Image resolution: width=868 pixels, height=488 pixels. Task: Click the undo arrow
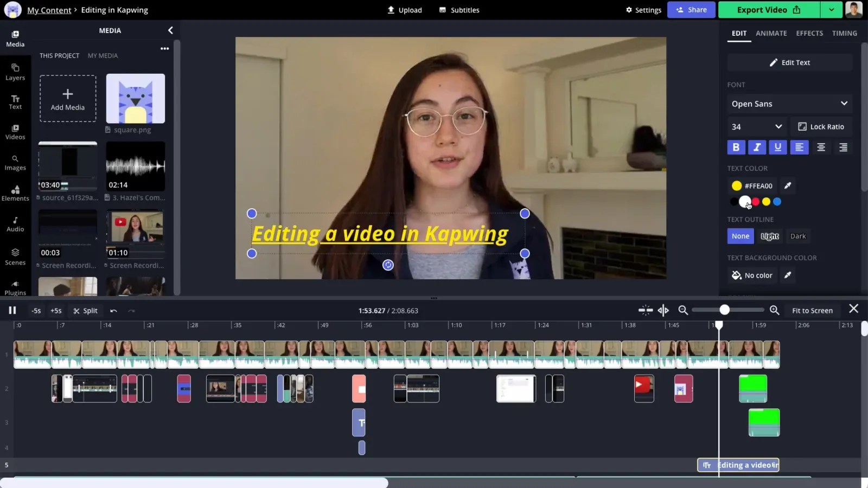pos(113,310)
